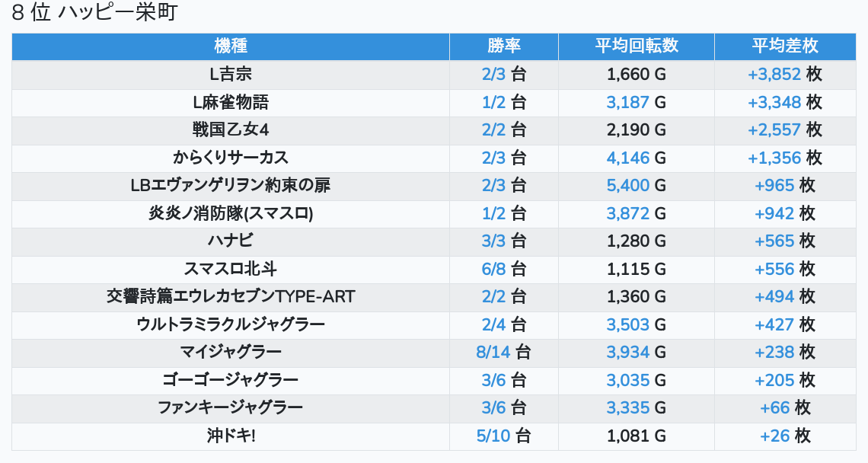Click the 2,190 G spin count
Image resolution: width=868 pixels, height=463 pixels.
[x=637, y=129]
